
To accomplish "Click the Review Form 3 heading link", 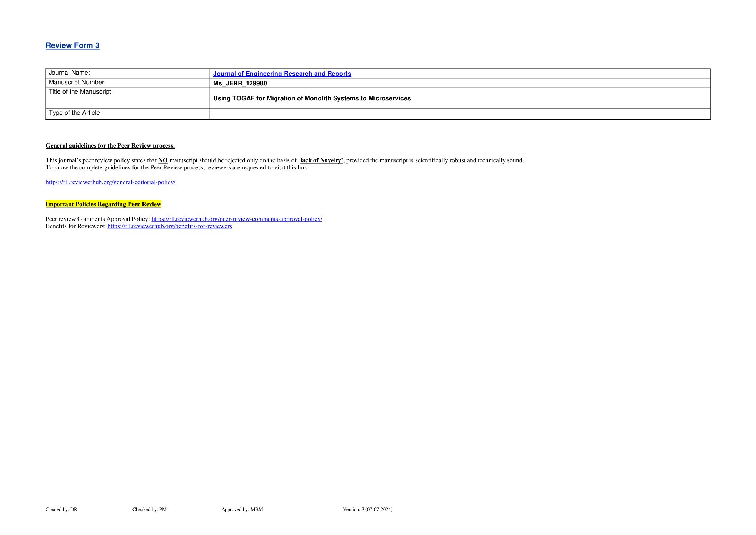I will (x=72, y=45).
